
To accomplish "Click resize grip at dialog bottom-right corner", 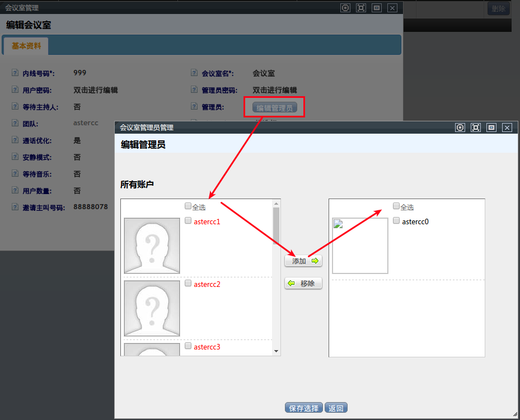I will tap(514, 414).
